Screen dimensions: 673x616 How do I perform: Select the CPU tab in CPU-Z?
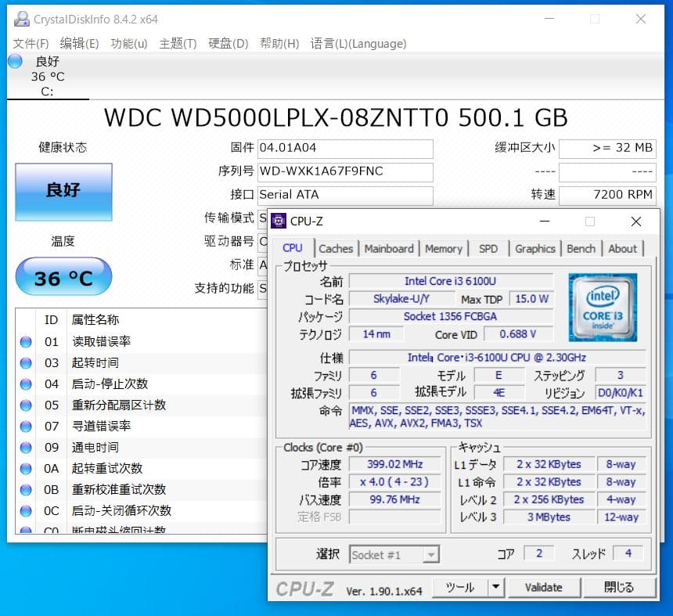293,247
